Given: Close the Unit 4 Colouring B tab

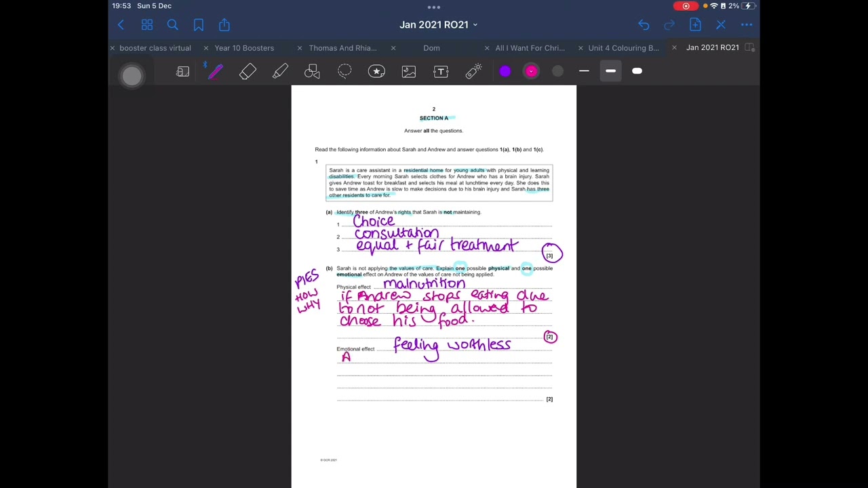Looking at the screenshot, I should click(580, 48).
